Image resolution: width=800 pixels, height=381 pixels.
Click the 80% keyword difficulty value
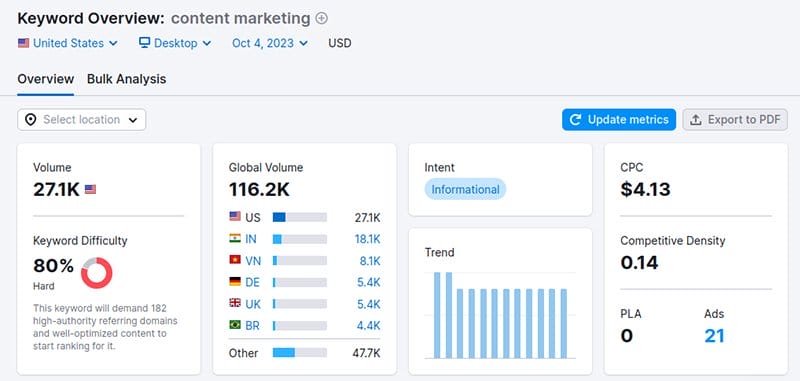click(54, 266)
